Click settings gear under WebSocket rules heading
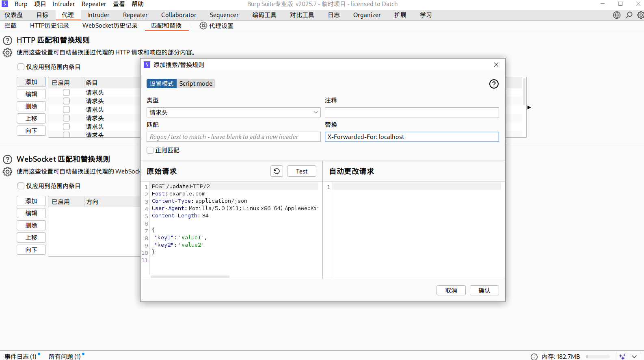 tap(7, 171)
